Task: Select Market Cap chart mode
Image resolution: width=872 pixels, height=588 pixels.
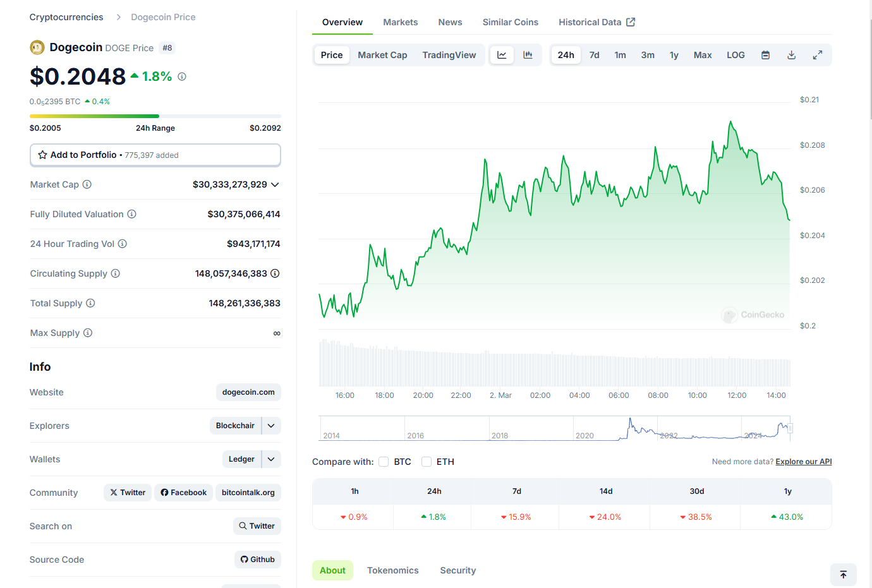Action: coord(382,55)
